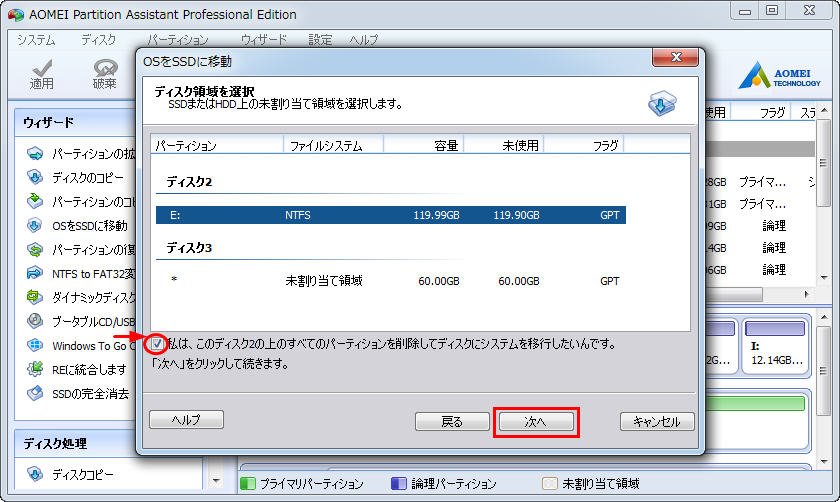Click the 容量 column header

pyautogui.click(x=424, y=145)
